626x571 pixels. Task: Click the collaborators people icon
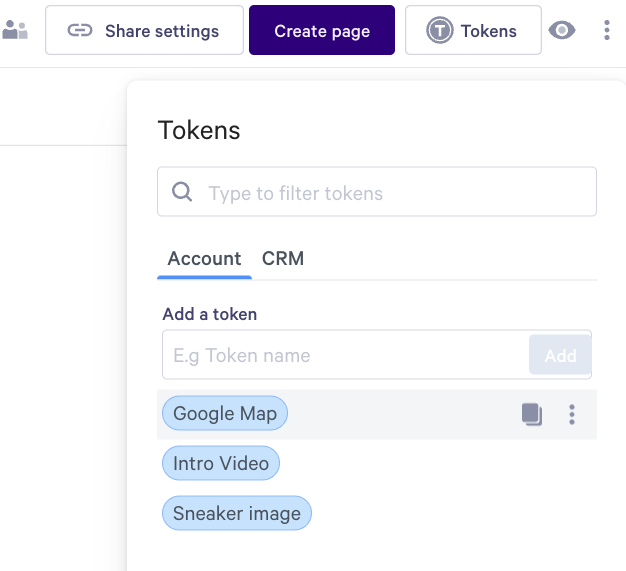[x=15, y=30]
